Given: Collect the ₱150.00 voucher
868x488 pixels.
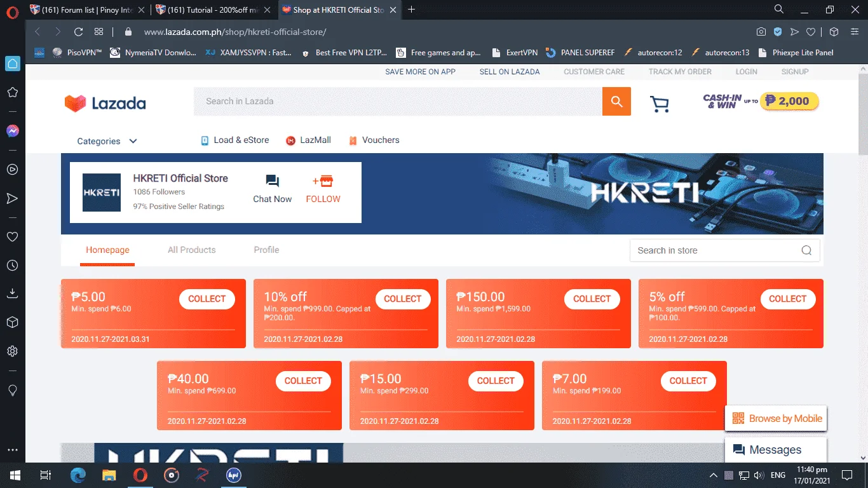Looking at the screenshot, I should (592, 299).
